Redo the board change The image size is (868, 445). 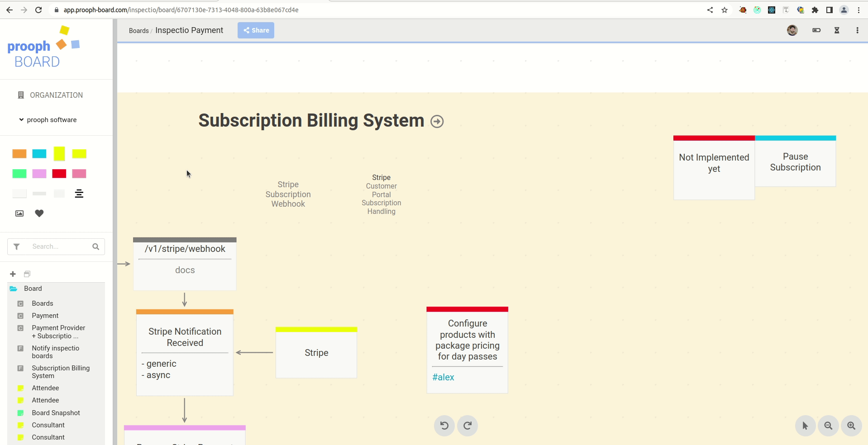(x=467, y=426)
